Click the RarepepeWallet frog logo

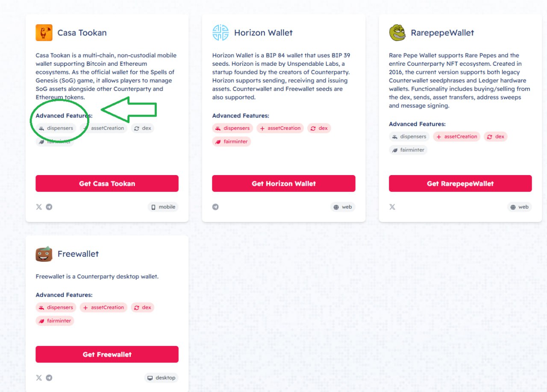(x=397, y=33)
